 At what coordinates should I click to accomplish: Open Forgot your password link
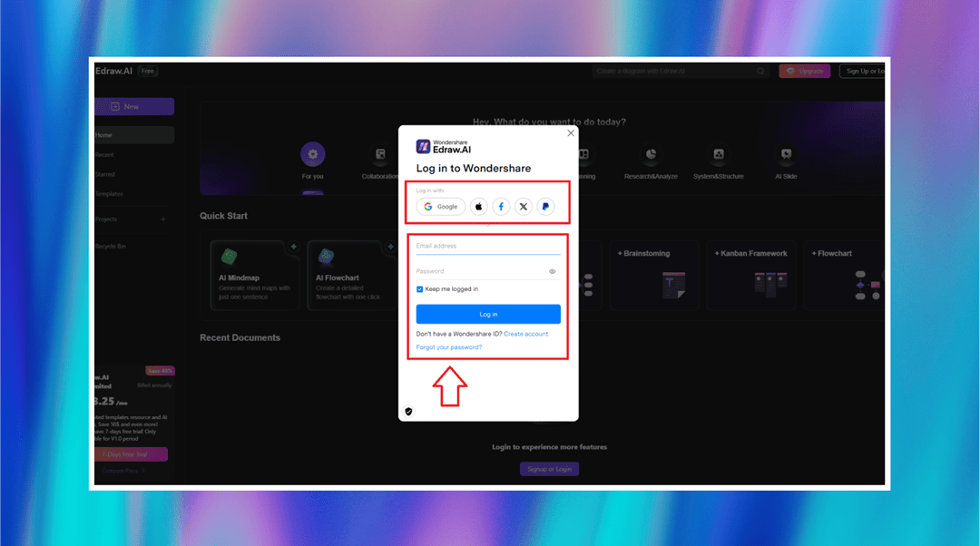[449, 347]
